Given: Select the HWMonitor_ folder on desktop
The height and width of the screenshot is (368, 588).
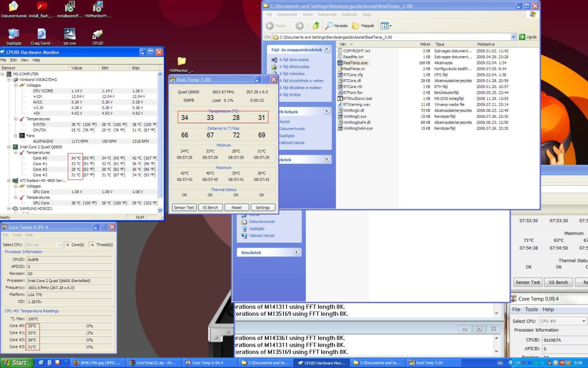Looking at the screenshot, I should click(x=181, y=64).
